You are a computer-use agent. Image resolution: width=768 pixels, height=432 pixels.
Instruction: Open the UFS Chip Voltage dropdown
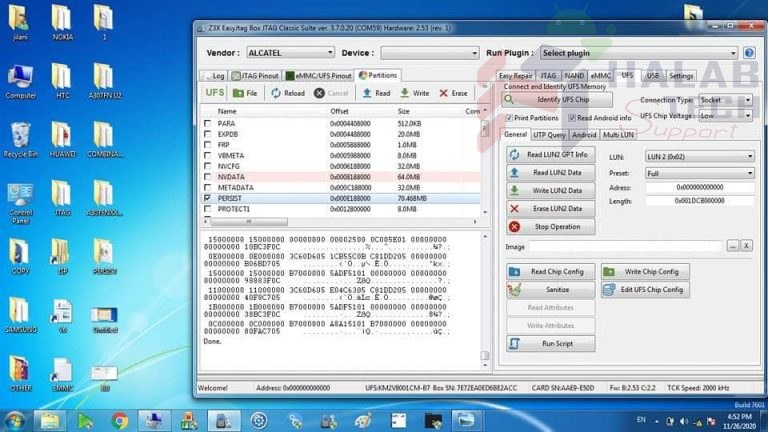(x=725, y=116)
